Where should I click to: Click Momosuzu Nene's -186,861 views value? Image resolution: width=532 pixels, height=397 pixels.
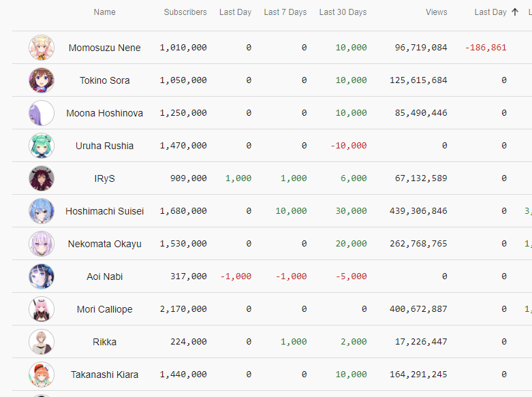(486, 48)
